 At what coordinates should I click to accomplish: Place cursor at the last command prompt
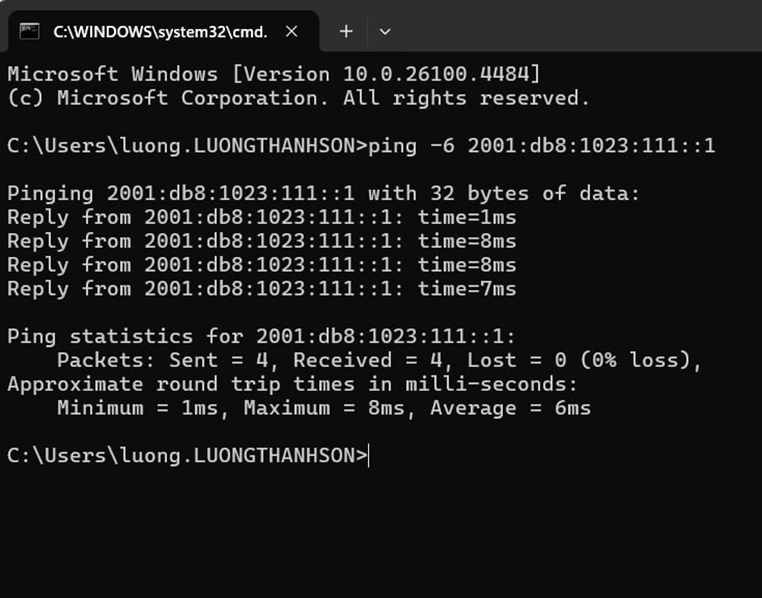[368, 456]
